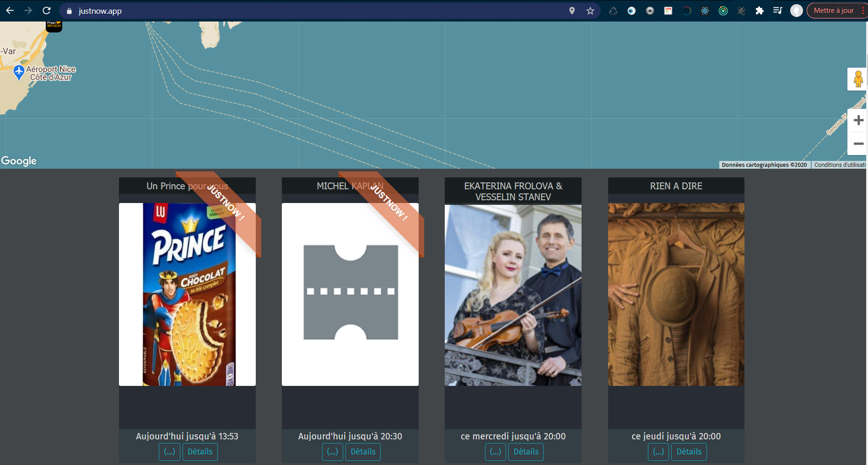The image size is (868, 465).
Task: Zoom out on the map
Action: point(858,144)
